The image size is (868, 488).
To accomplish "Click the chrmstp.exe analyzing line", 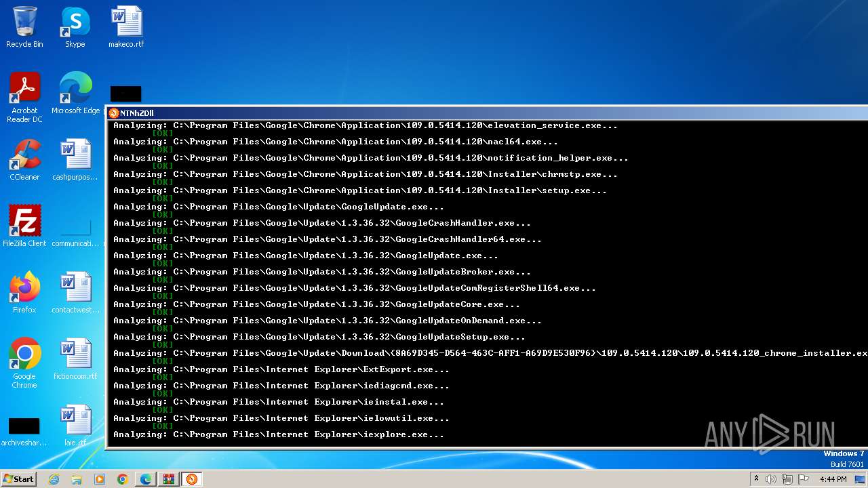I will pyautogui.click(x=366, y=174).
